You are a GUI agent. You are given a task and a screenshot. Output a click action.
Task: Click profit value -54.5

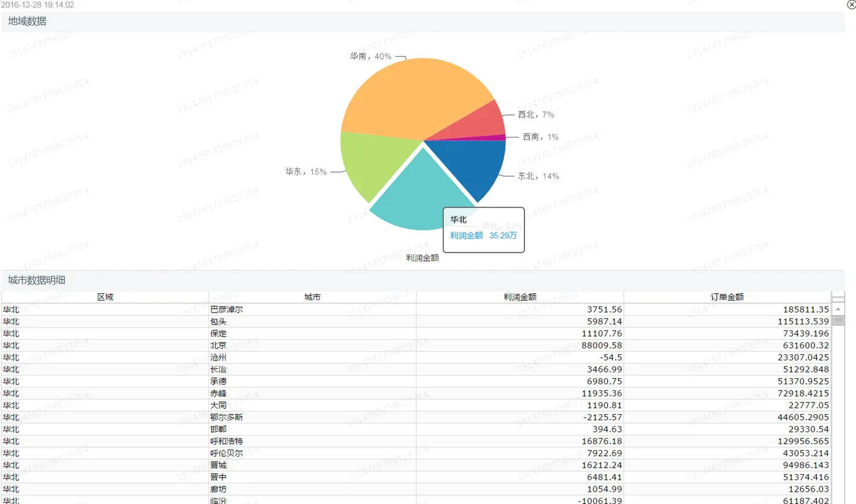pos(610,357)
